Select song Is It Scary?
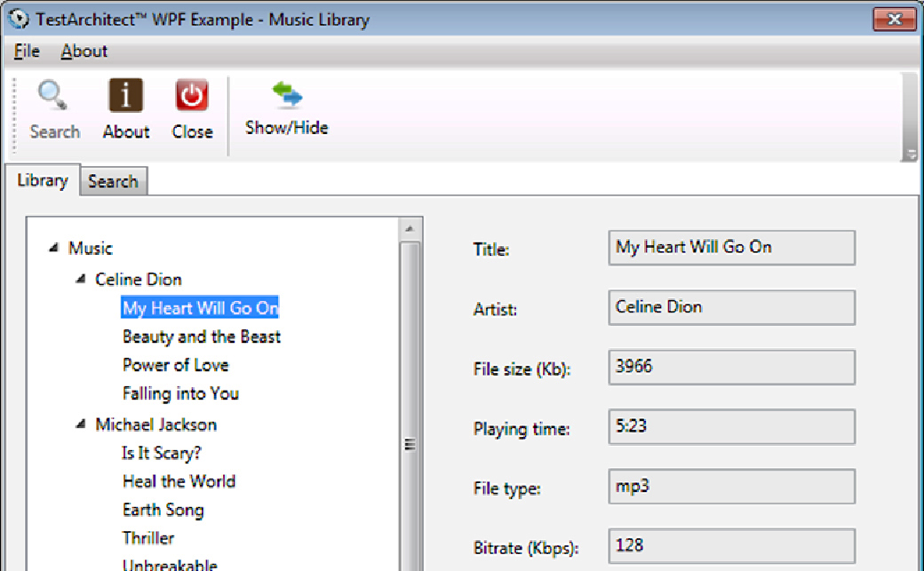The height and width of the screenshot is (571, 924). (x=161, y=453)
